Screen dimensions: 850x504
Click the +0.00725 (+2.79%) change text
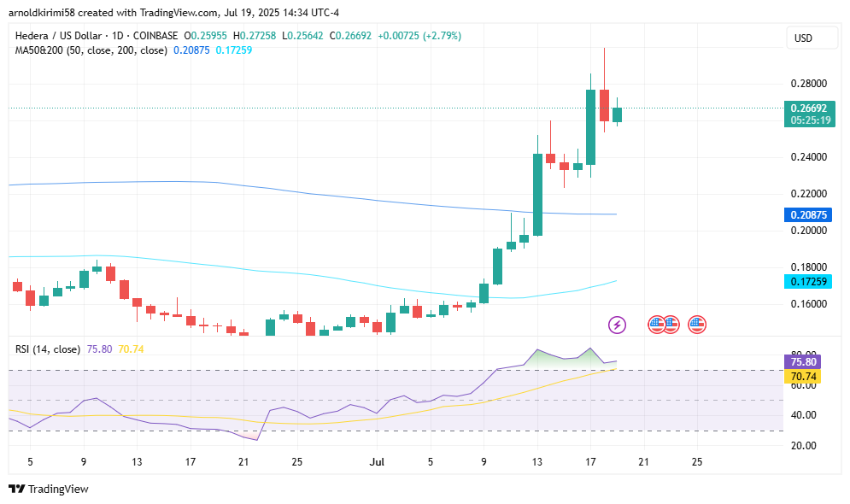[x=419, y=36]
